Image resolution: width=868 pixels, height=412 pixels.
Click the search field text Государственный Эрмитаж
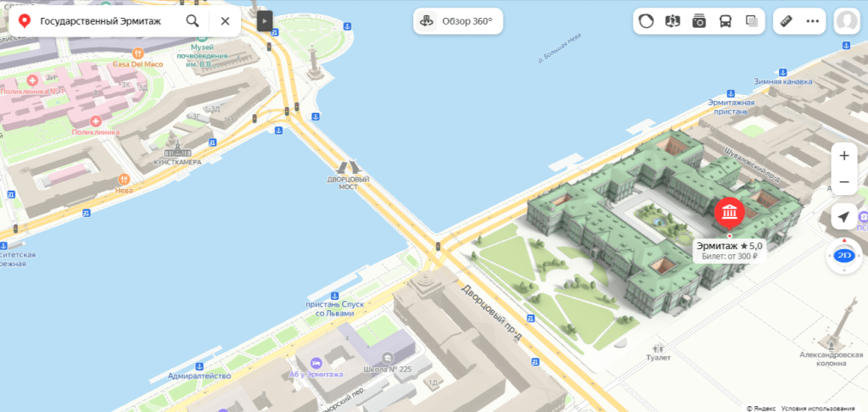100,21
